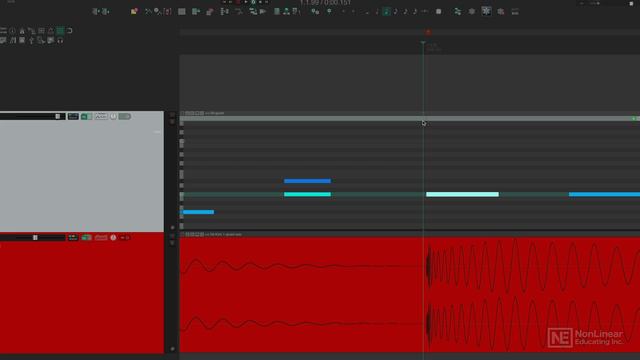Click the time position display at top
This screenshot has width=640, height=360.
pos(325,3)
